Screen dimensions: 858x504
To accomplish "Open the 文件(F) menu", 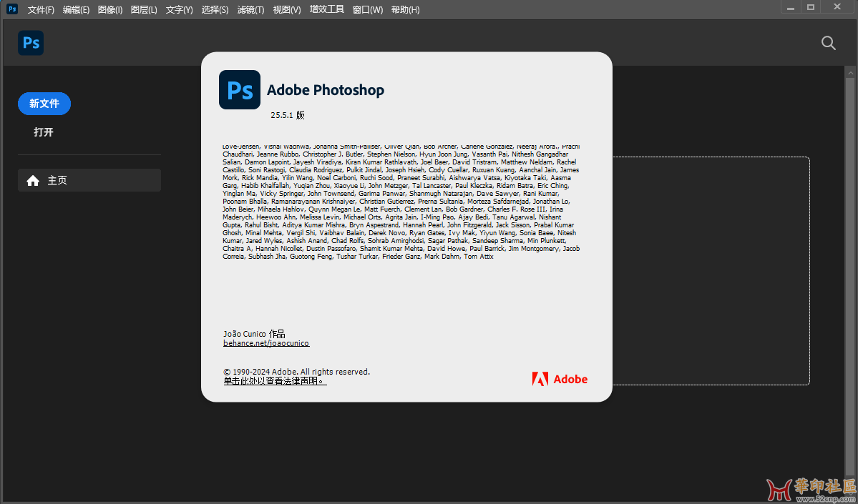I will point(41,10).
